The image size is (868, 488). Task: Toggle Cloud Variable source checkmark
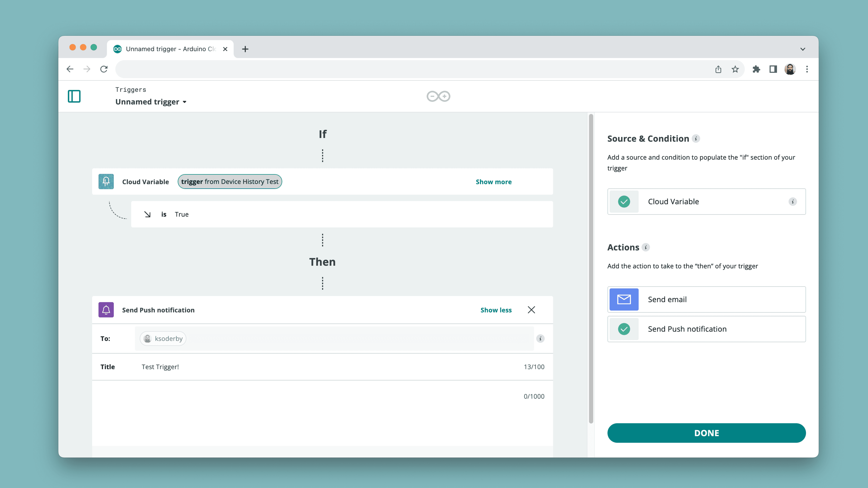click(x=624, y=201)
